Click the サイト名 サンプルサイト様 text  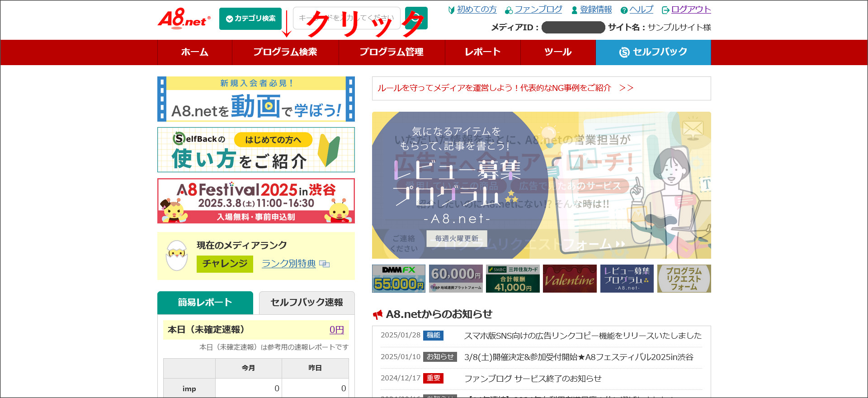coord(660,28)
